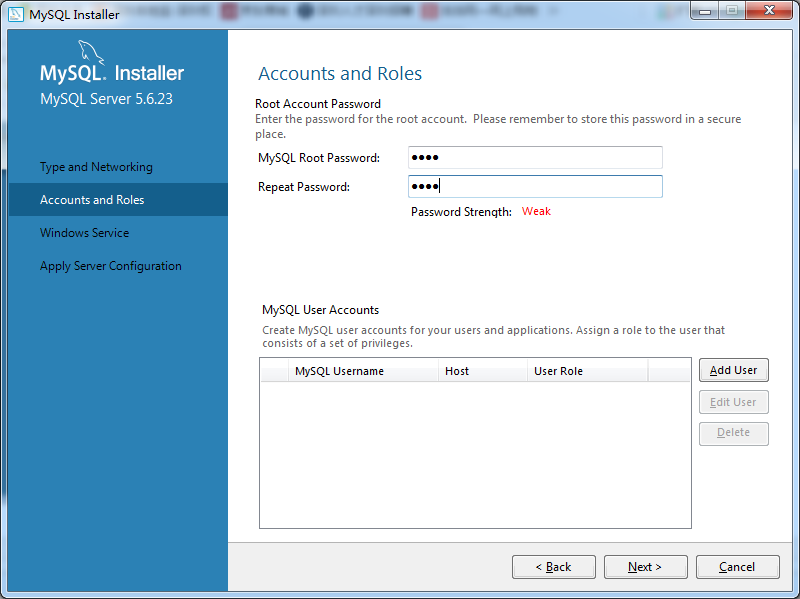Click the MySQL Server 5.6.23 text
800x599 pixels.
(106, 98)
